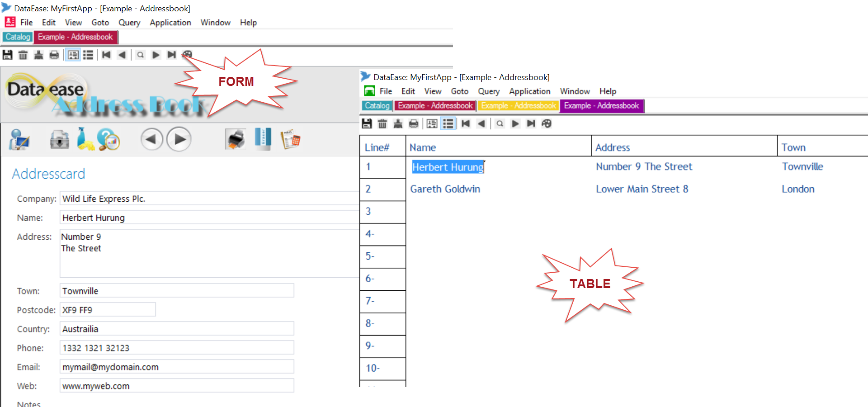Click the user with paintbrush icon on Address Book form
This screenshot has width=868, height=407.
(x=19, y=139)
